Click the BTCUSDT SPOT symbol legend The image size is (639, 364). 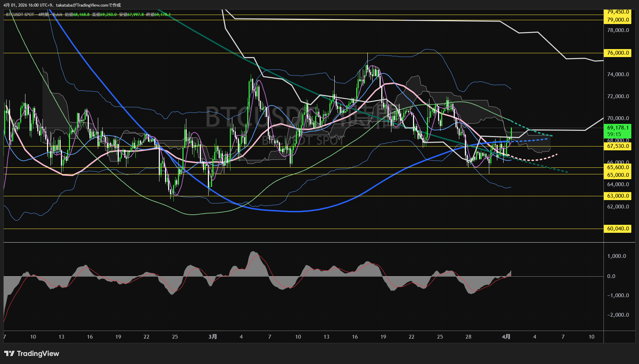[x=20, y=15]
